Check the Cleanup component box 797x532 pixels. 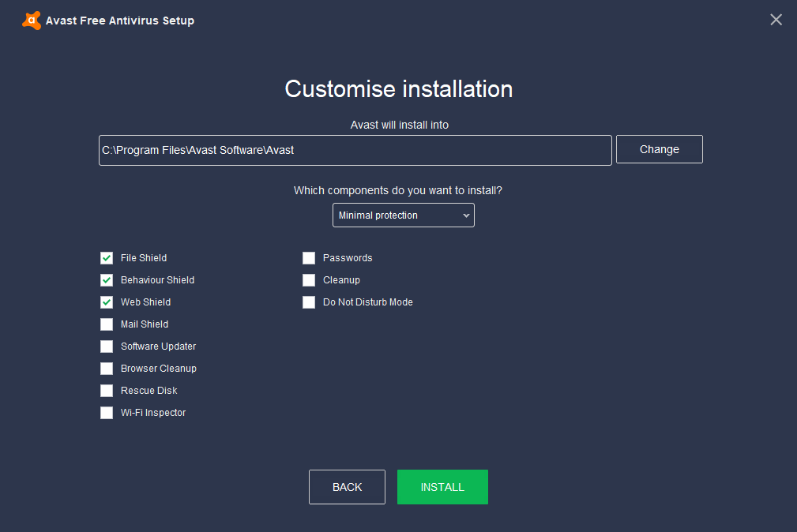[309, 280]
